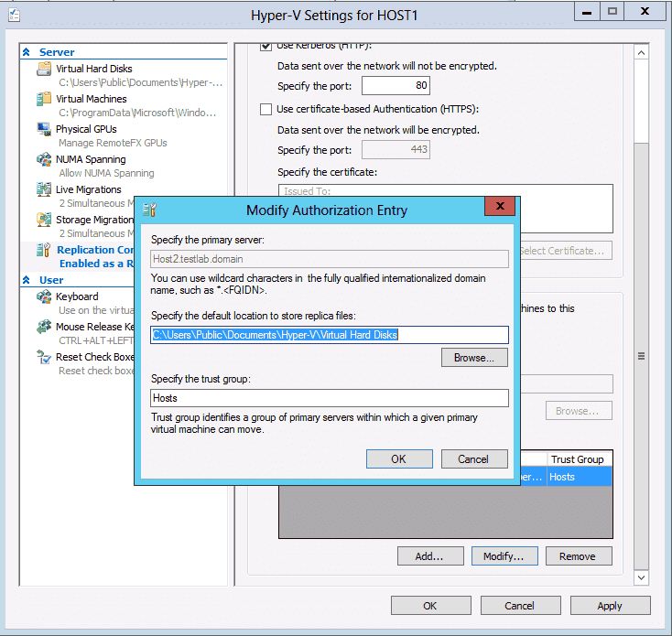Click the Mouse Release Key icon
Image resolution: width=672 pixels, height=636 pixels.
[x=44, y=327]
